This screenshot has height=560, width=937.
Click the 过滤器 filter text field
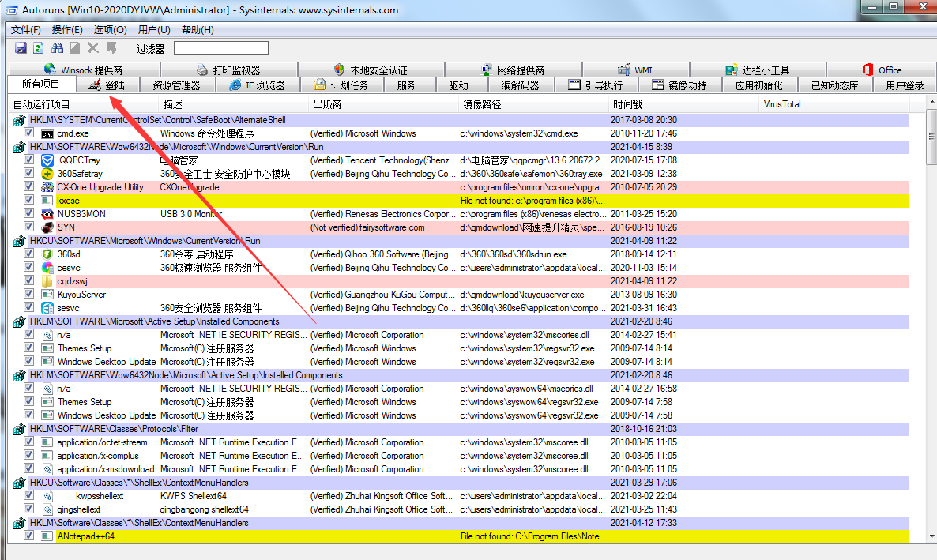tap(220, 49)
